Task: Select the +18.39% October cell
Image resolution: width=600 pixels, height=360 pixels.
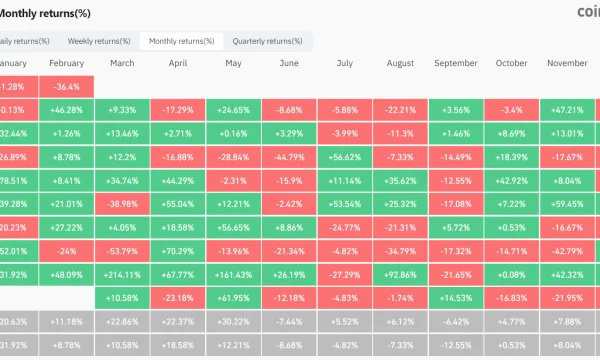Action: click(511, 157)
